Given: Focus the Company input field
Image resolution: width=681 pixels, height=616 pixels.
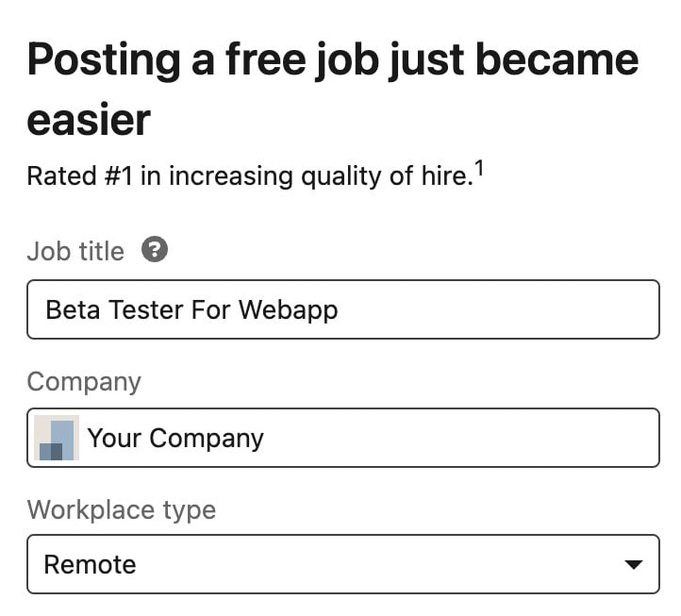Looking at the screenshot, I should pyautogui.click(x=343, y=438).
